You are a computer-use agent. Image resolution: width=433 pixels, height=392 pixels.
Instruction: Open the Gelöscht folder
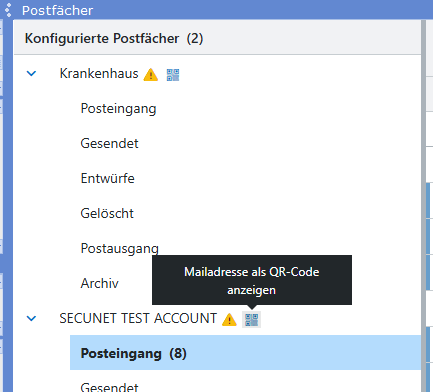tap(107, 213)
